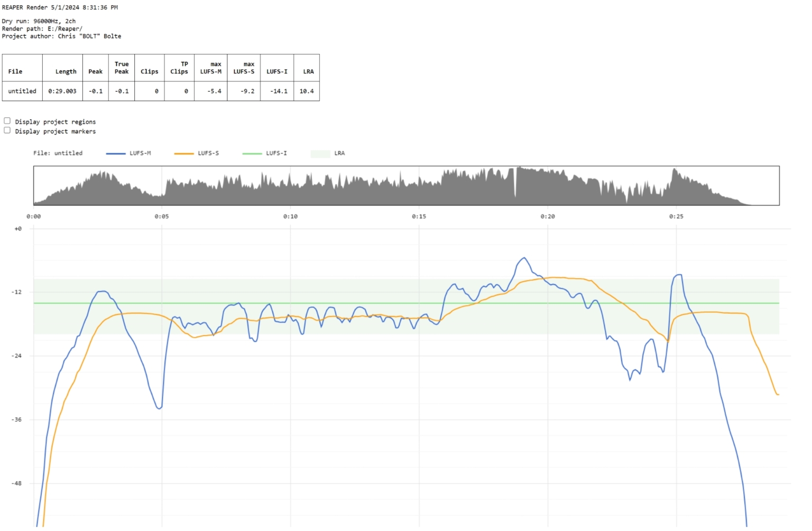Click the 0:15 time marker
The width and height of the screenshot is (812, 531).
coord(419,217)
